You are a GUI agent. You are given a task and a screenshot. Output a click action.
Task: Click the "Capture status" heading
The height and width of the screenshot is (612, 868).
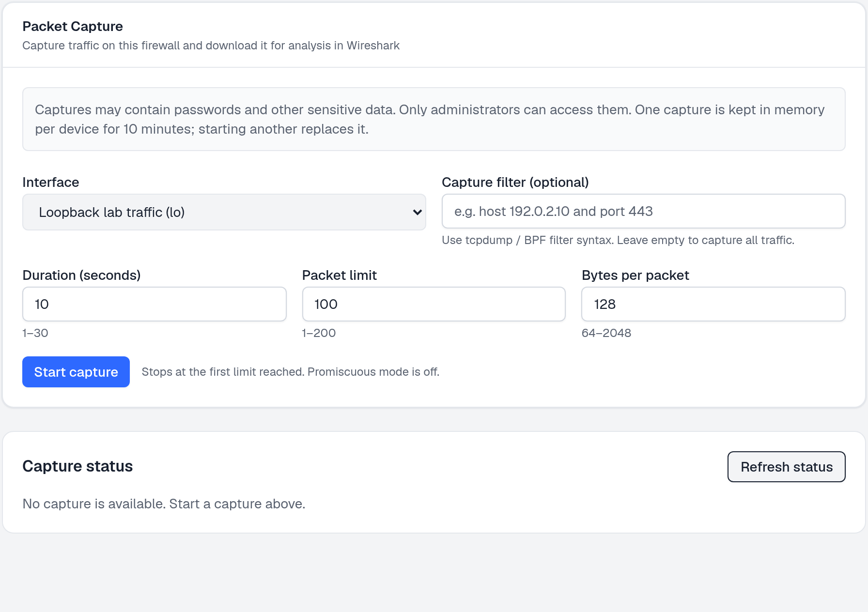[x=77, y=466]
